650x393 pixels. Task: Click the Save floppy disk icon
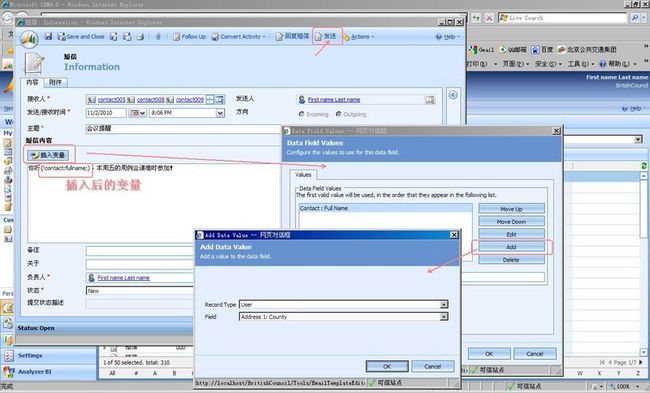tap(49, 36)
